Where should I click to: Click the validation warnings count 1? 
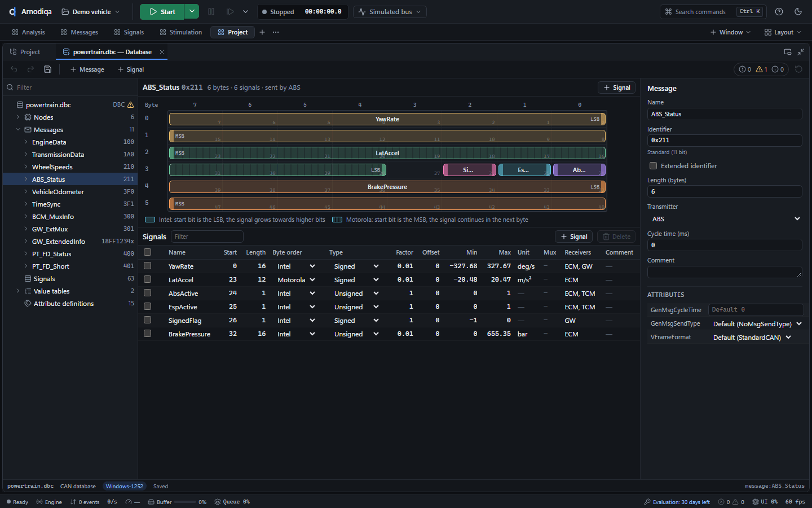[761, 69]
